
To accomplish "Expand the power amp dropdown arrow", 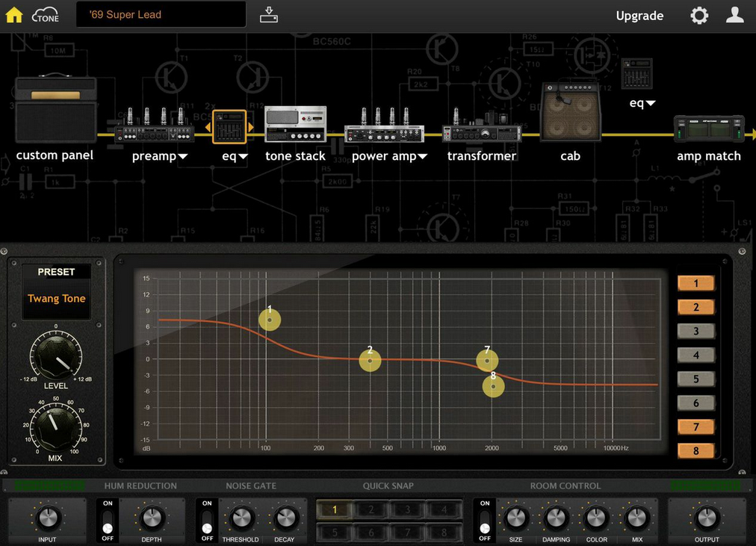I will (422, 157).
